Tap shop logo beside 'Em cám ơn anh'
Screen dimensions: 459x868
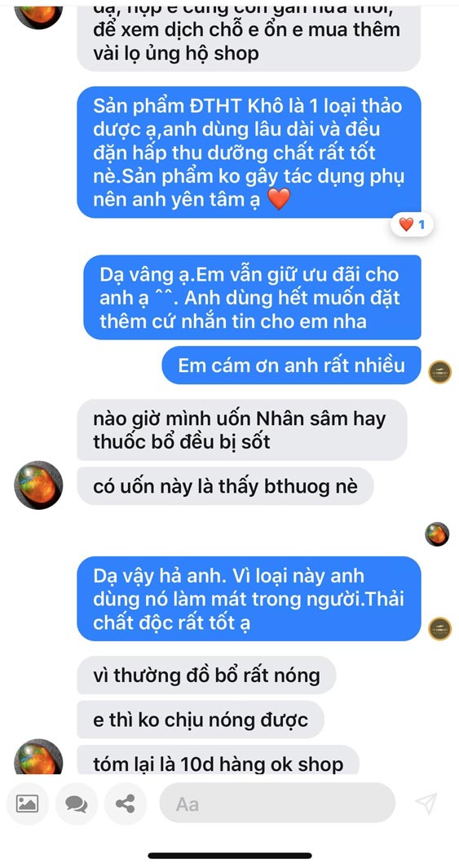440,371
